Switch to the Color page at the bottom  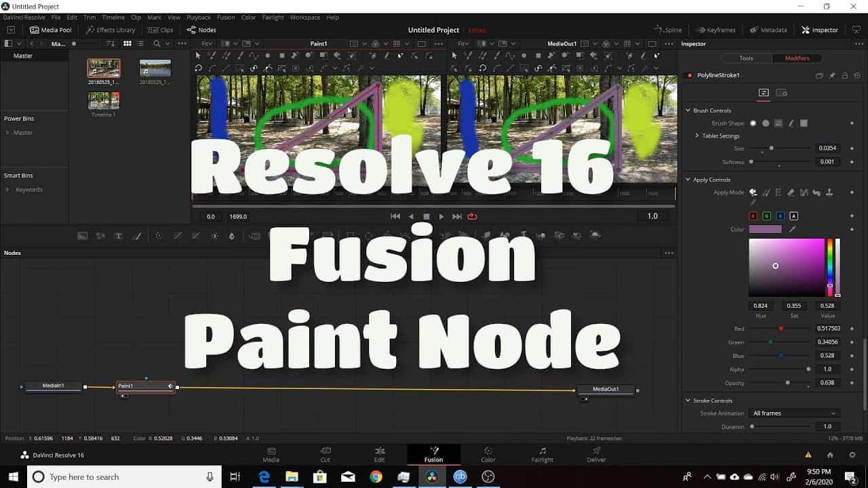point(488,454)
